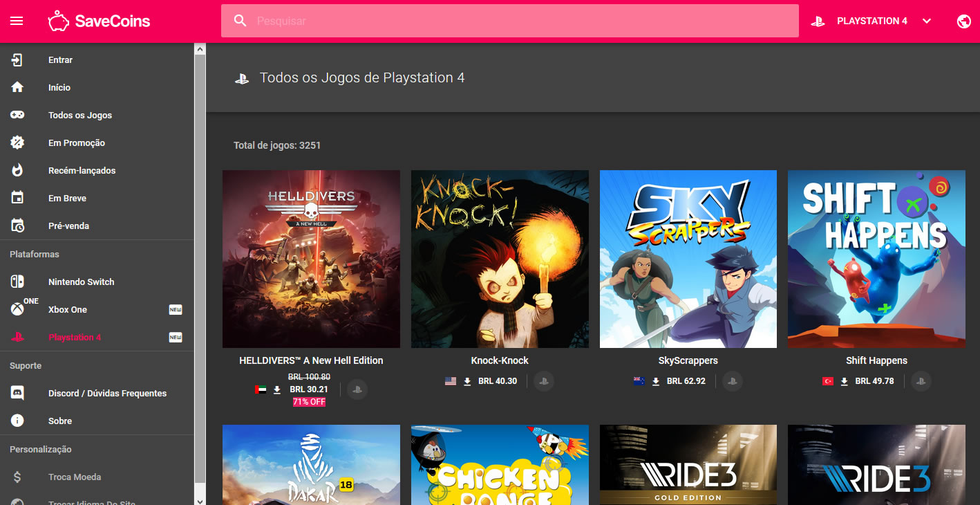Open the Shift Happens cover thumbnail
The image size is (980, 505).
pyautogui.click(x=876, y=259)
